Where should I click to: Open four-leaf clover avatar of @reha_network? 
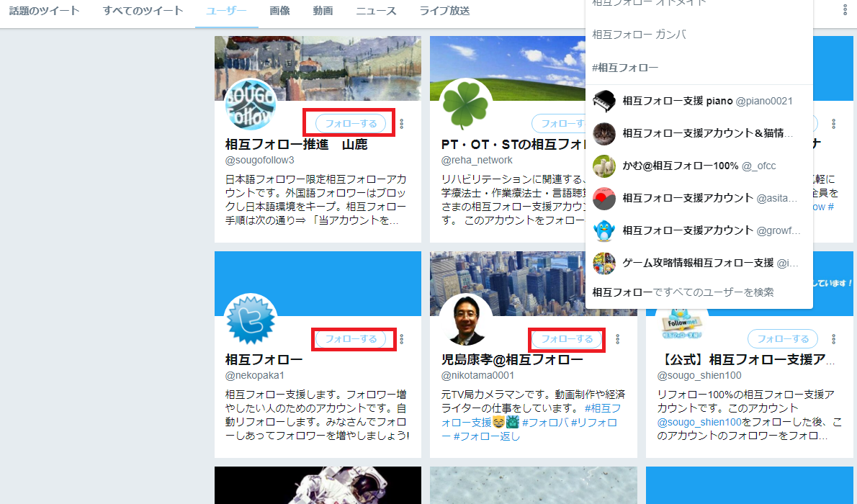[x=466, y=104]
